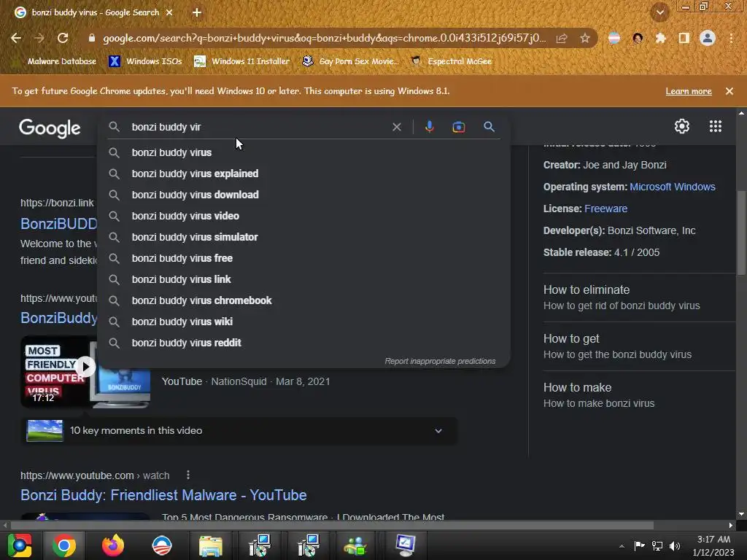Select suggestion 'bonzi buddy virus video'
This screenshot has width=747, height=560.
(x=304, y=216)
